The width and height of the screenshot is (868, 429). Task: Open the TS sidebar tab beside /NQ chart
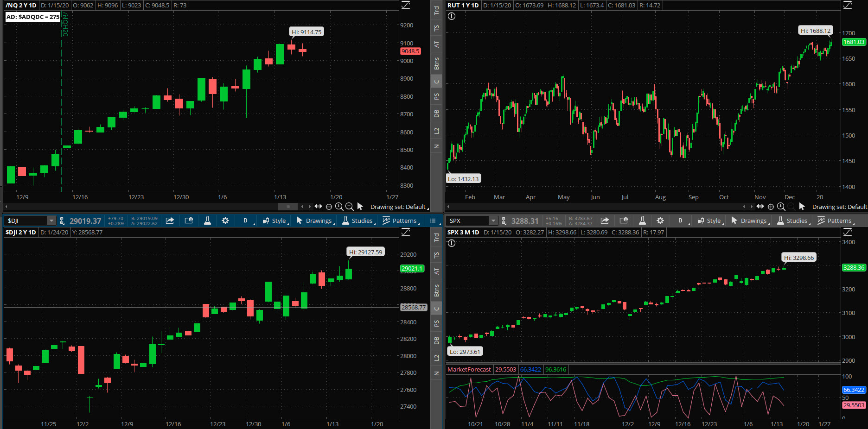click(436, 28)
